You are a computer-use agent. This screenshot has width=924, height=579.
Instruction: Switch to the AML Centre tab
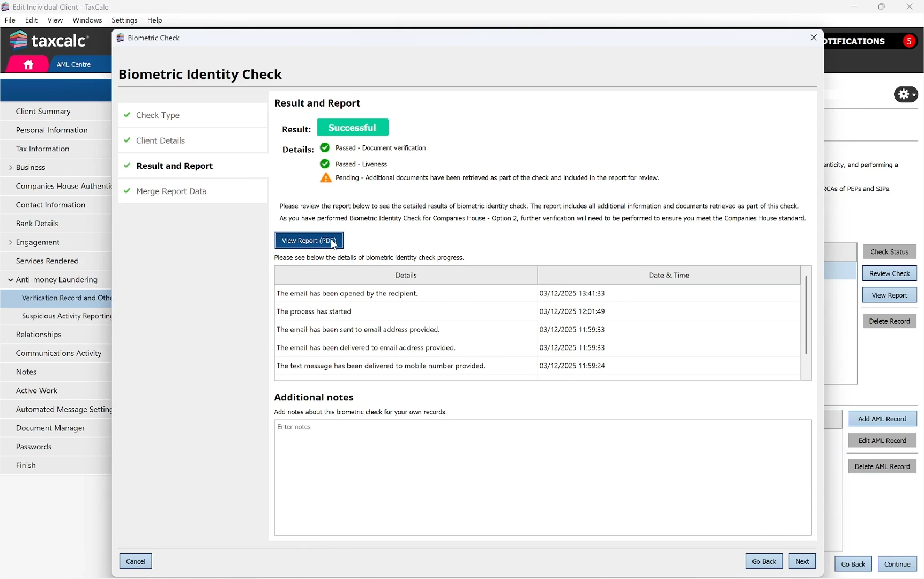(x=74, y=64)
